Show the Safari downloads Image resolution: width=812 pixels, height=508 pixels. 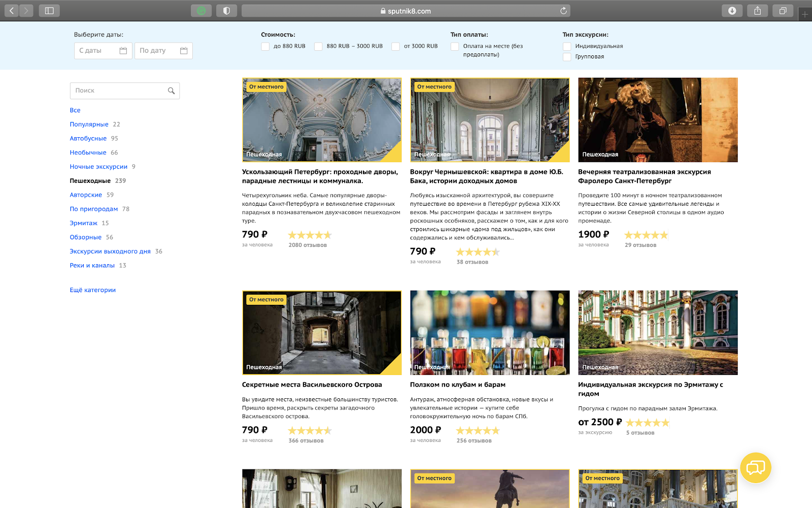tap(732, 11)
